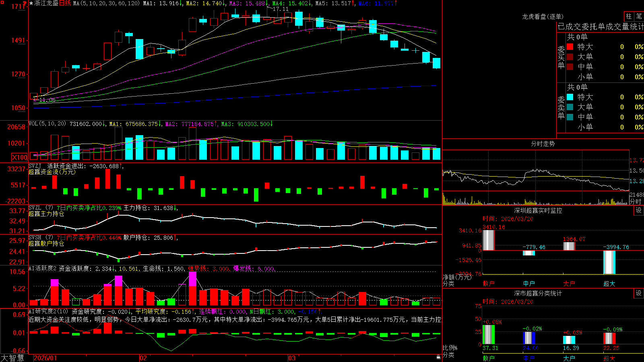Click the AI研究度2(10) indicator label
644x362 pixels.
pos(48,311)
